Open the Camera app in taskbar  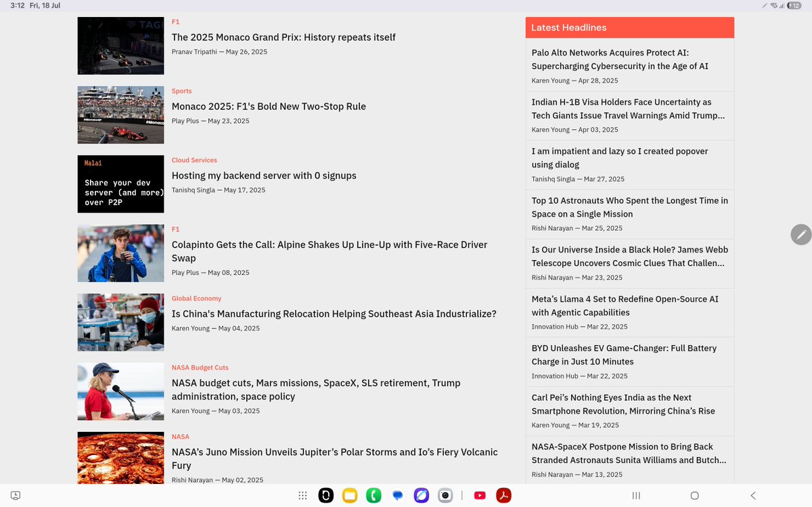(x=445, y=495)
